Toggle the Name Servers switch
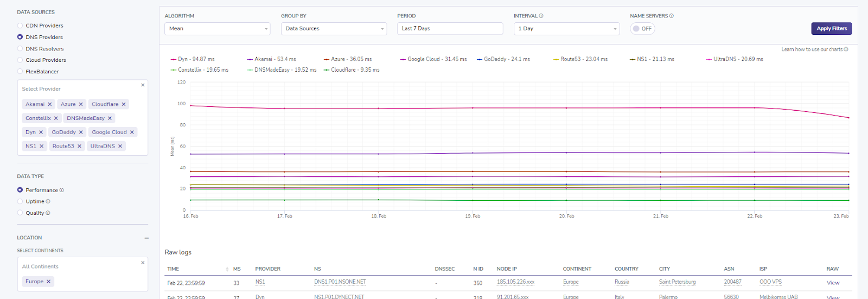868x299 pixels. pyautogui.click(x=642, y=29)
